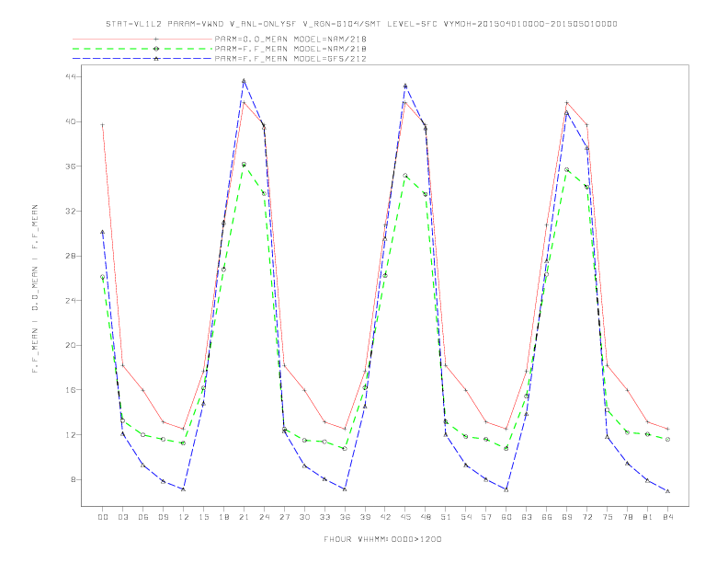Click x-axis tick label 30
Screen dimensions: 728x563
(304, 517)
